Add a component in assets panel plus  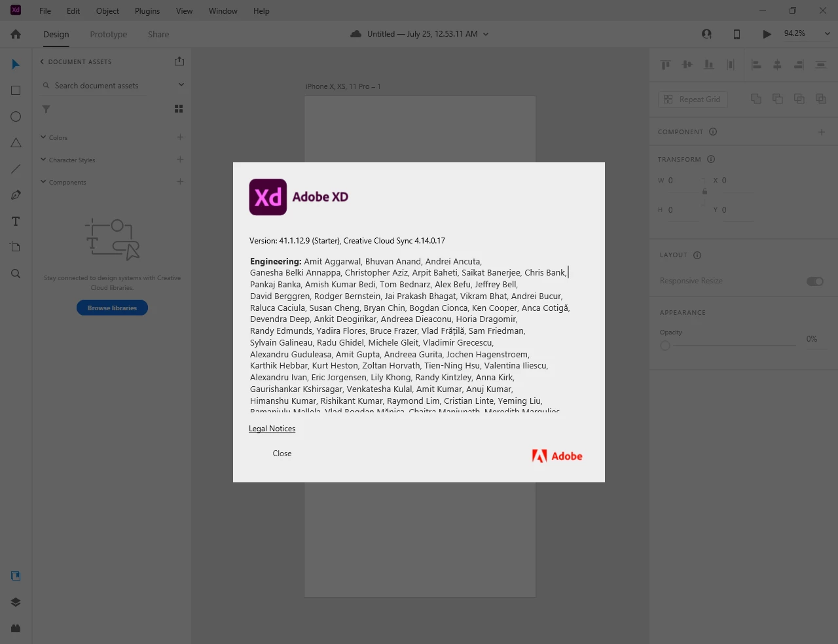pyautogui.click(x=180, y=181)
